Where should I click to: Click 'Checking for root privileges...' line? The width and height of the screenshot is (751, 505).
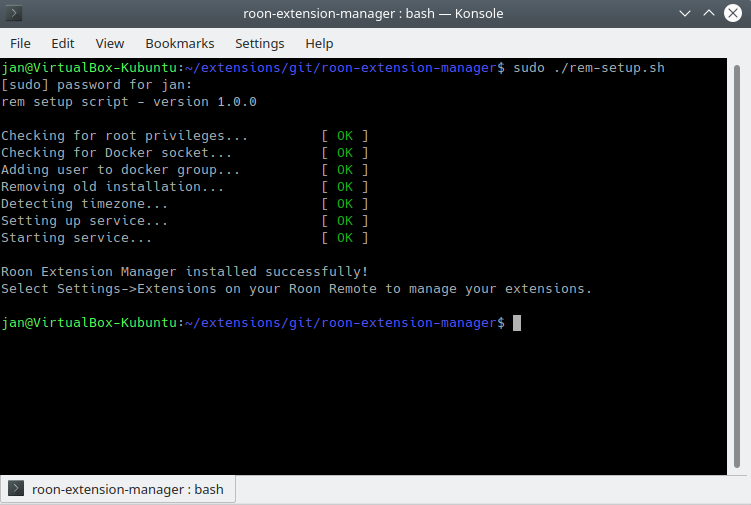[124, 136]
